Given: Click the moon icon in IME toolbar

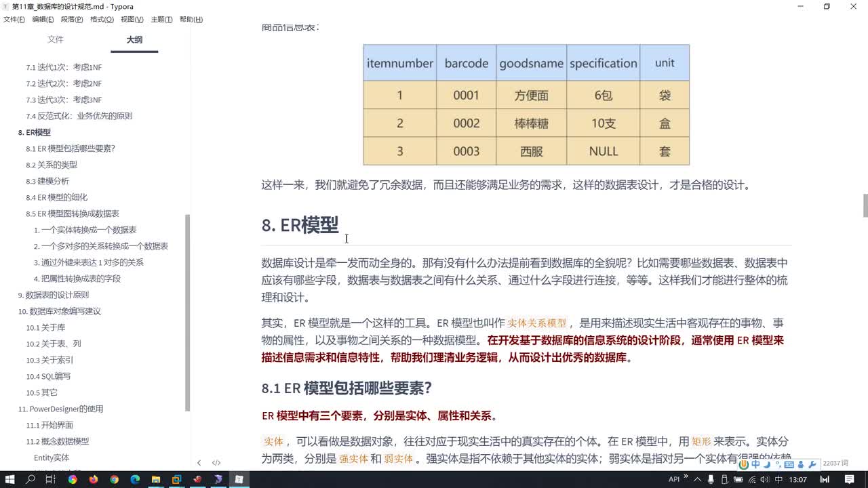Looking at the screenshot, I should tap(767, 464).
